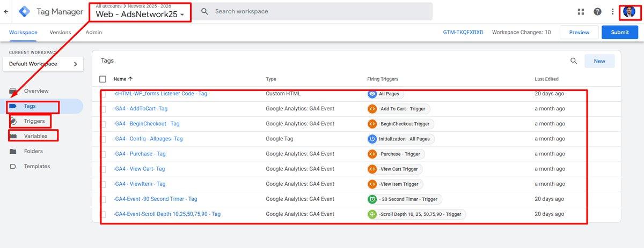Screen dimensions: 644x248
Task: Click the All Pages trigger eye icon
Action: click(x=372, y=94)
